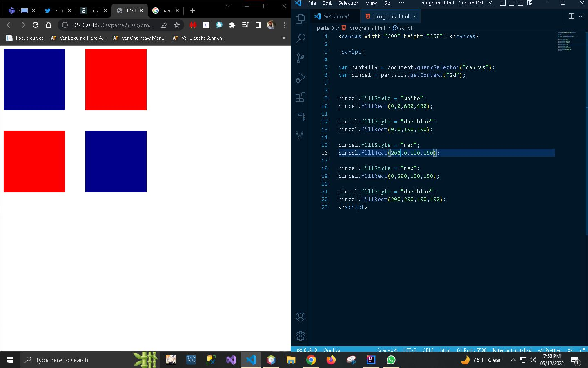Open a new Chrome tab
The height and width of the screenshot is (368, 588).
(193, 11)
